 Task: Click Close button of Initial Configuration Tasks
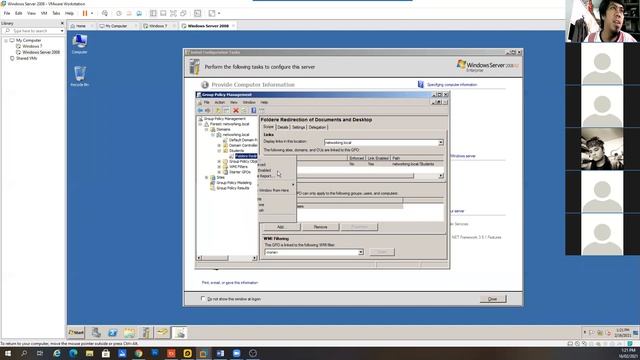[493, 299]
